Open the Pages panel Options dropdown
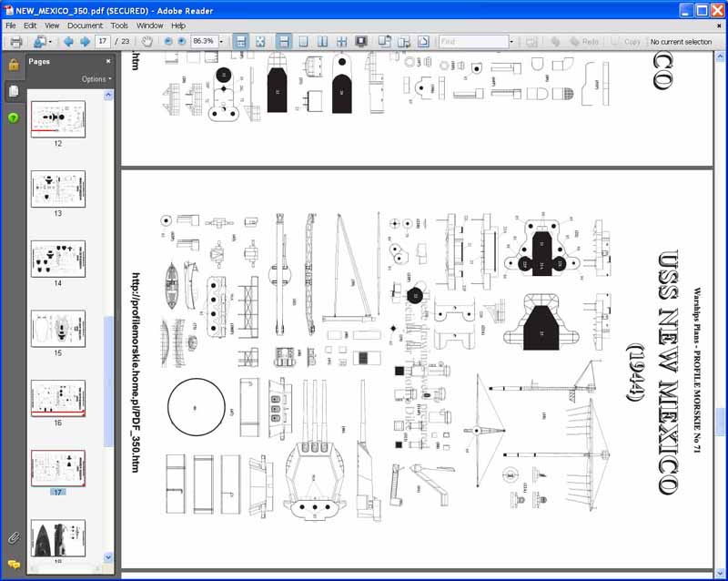This screenshot has height=581, width=728. (96, 79)
